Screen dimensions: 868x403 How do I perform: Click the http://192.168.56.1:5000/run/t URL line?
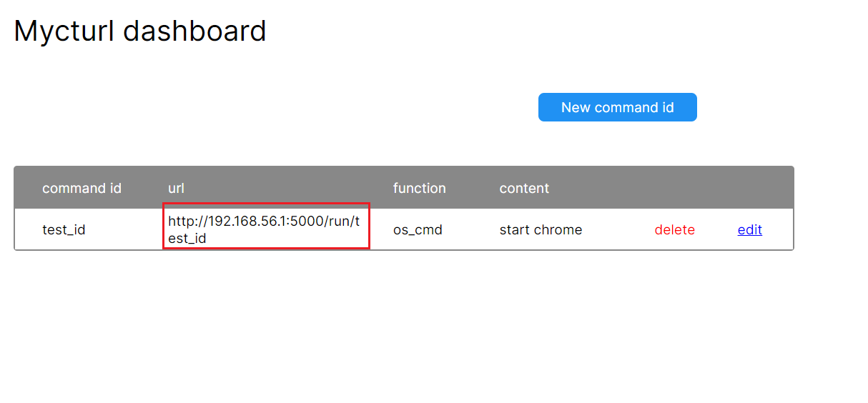point(264,221)
